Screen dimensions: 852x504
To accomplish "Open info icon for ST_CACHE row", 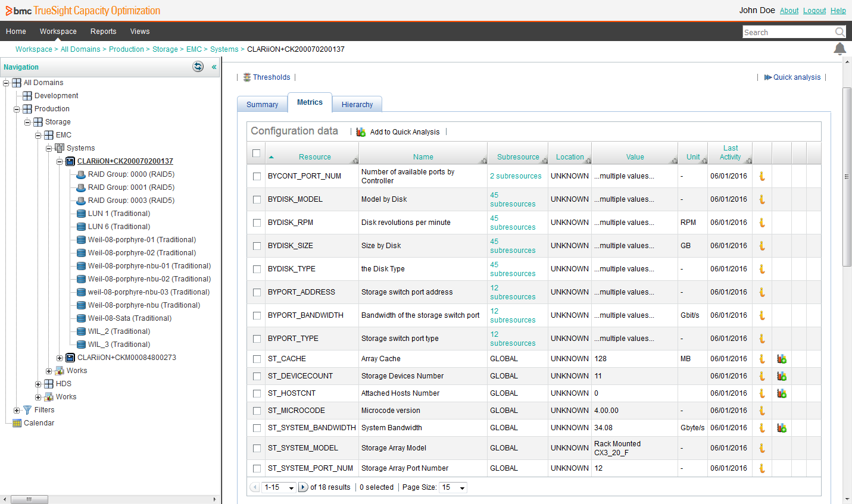I will click(x=762, y=359).
